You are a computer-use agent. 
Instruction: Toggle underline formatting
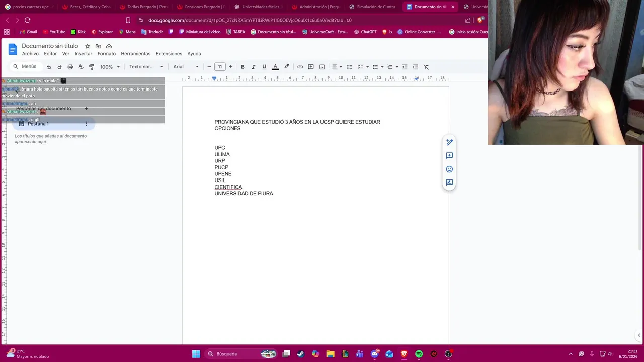(x=264, y=67)
